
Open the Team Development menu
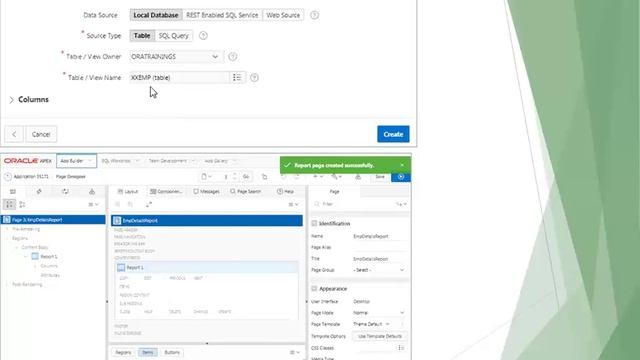point(171,161)
